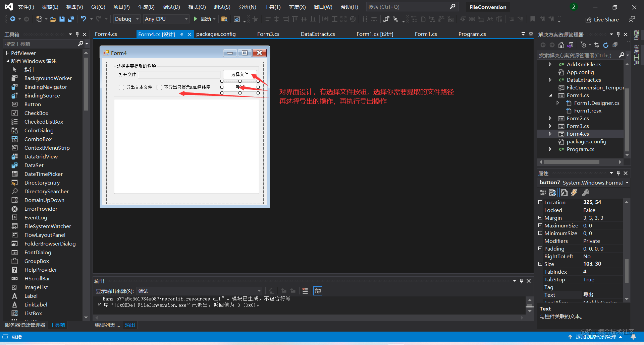
Task: Click the property pages wrench icon
Action: [x=586, y=193]
